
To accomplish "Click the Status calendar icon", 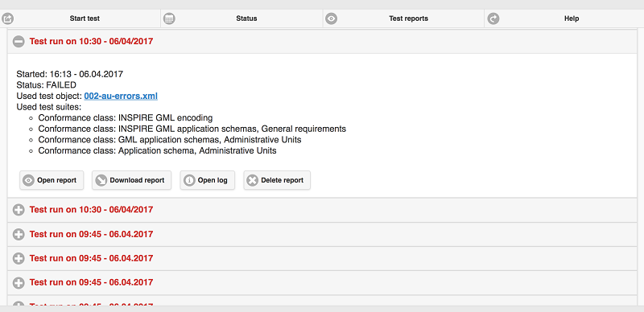I will tap(169, 18).
